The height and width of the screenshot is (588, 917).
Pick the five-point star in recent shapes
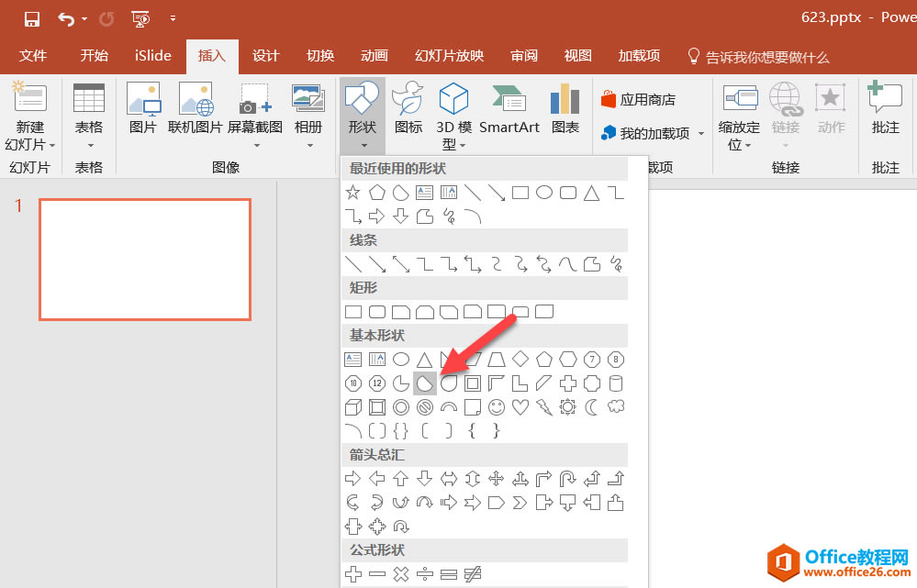click(353, 193)
